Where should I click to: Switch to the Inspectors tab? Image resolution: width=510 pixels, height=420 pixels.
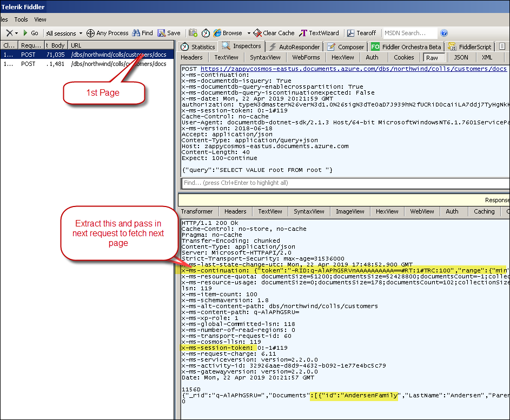[242, 46]
